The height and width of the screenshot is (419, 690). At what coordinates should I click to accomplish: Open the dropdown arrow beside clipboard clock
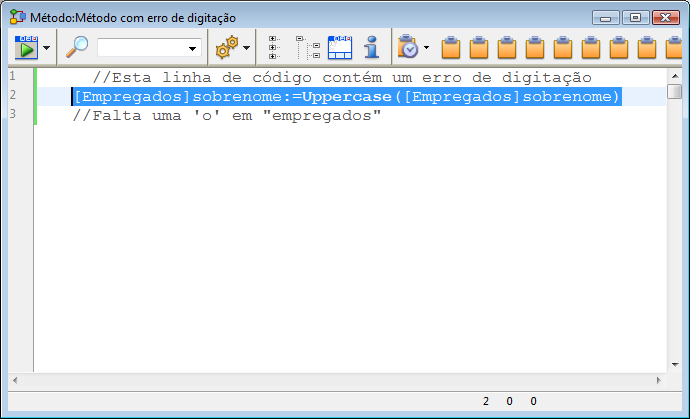tap(427, 48)
